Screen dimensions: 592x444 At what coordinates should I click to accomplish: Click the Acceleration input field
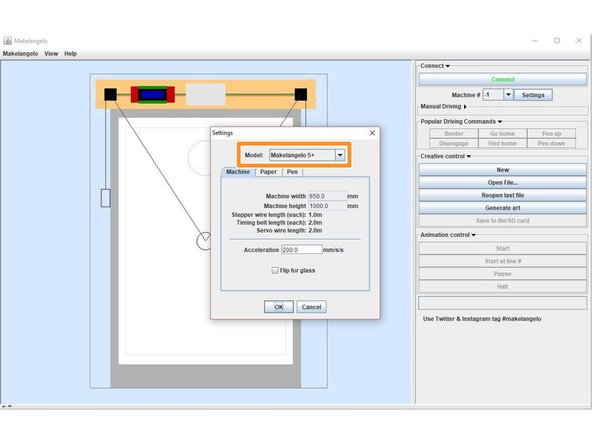301,250
